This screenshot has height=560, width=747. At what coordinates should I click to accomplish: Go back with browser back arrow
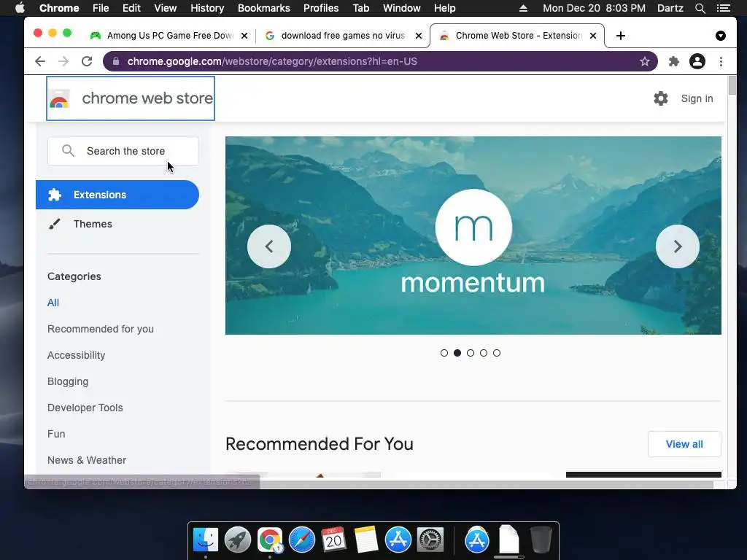point(40,61)
